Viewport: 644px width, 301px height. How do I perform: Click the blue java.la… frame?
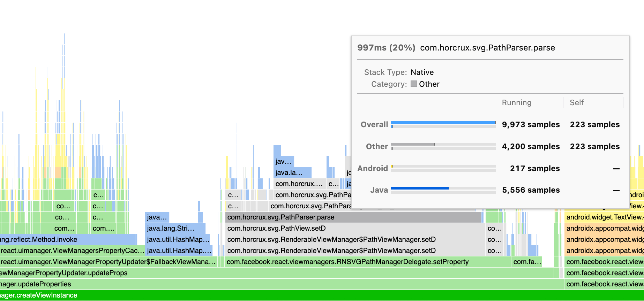(x=289, y=173)
